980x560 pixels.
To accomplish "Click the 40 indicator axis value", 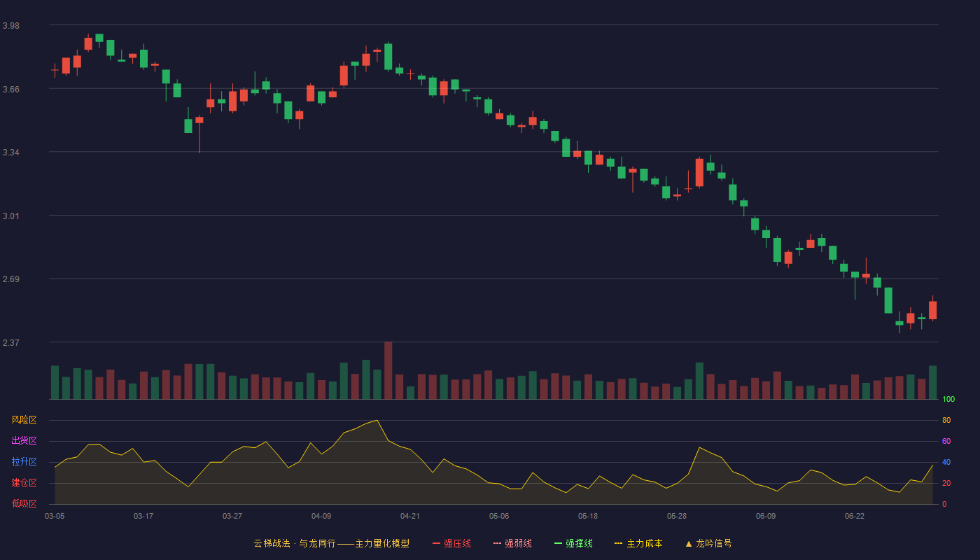I will click(946, 462).
